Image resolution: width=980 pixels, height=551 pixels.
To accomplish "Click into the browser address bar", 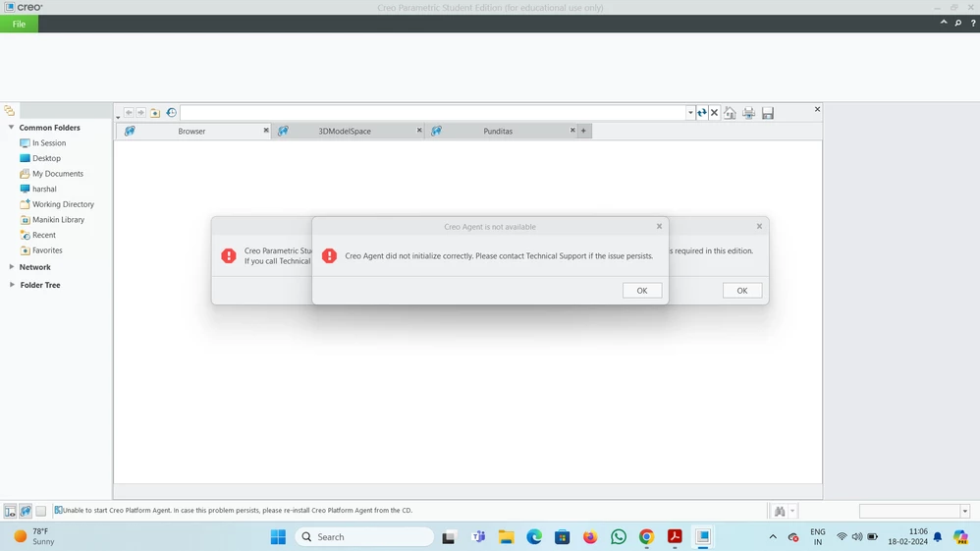I will click(432, 113).
